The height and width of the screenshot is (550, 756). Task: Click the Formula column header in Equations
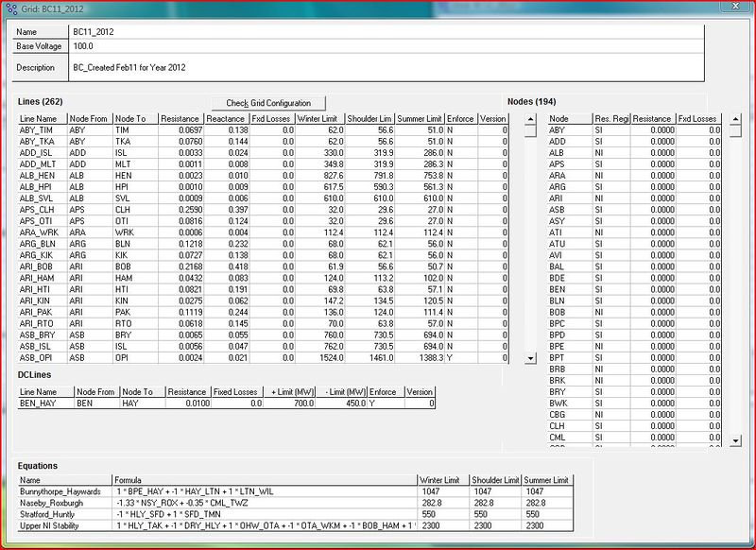click(x=265, y=480)
